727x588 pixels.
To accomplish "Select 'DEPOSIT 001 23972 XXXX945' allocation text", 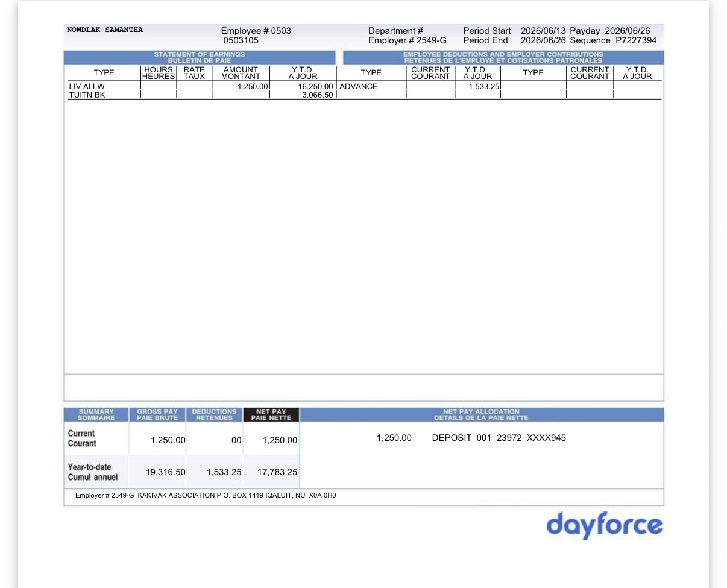I will pyautogui.click(x=499, y=438).
